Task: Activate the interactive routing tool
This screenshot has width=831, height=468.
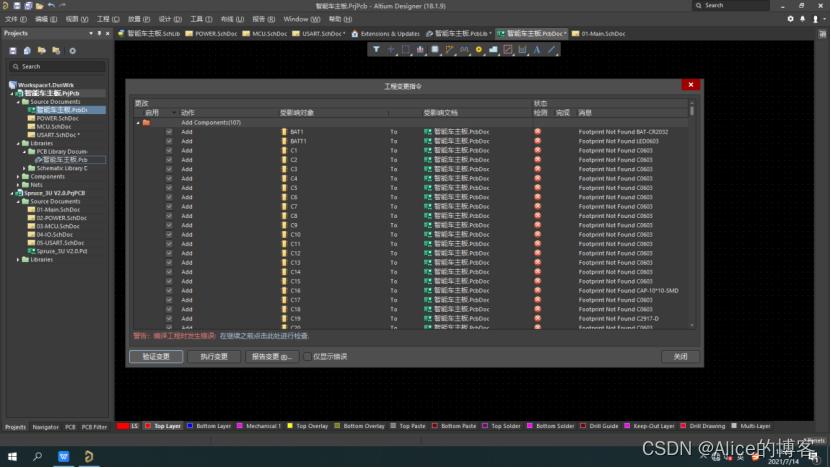Action: [x=449, y=49]
